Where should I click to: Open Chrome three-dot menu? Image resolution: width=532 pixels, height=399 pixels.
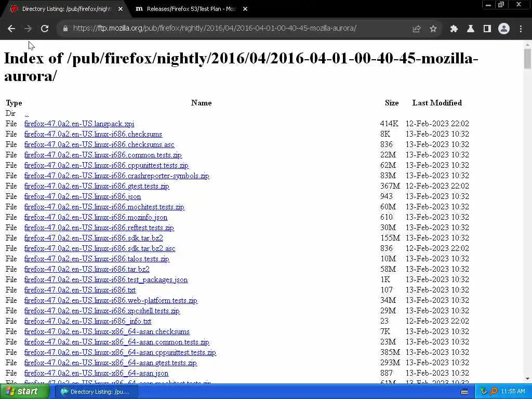(521, 29)
